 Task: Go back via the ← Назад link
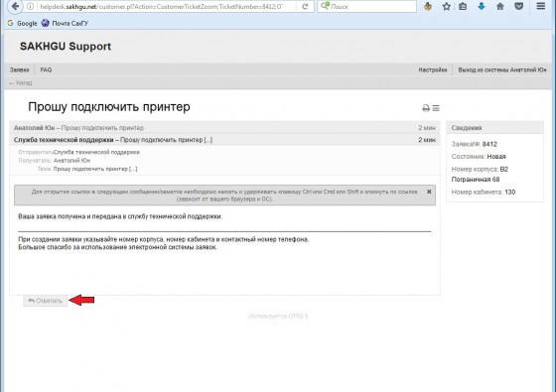coord(21,83)
